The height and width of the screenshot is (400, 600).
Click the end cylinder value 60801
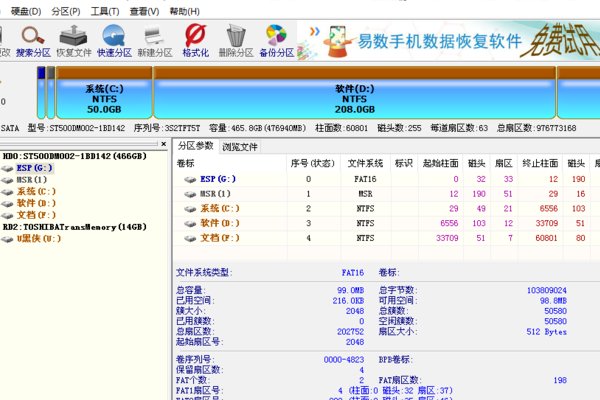pyautogui.click(x=546, y=238)
